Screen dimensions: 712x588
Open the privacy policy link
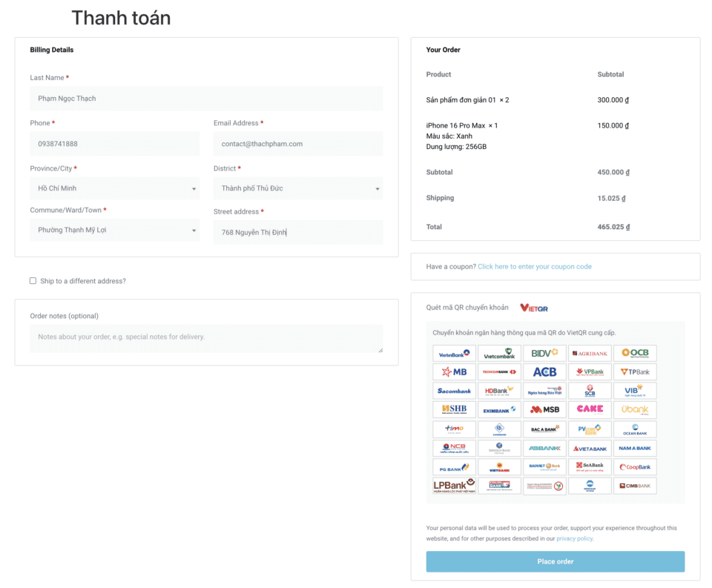coord(574,538)
